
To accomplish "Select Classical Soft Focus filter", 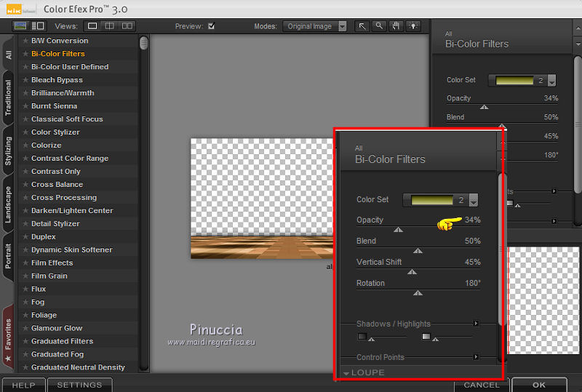I will click(x=67, y=119).
